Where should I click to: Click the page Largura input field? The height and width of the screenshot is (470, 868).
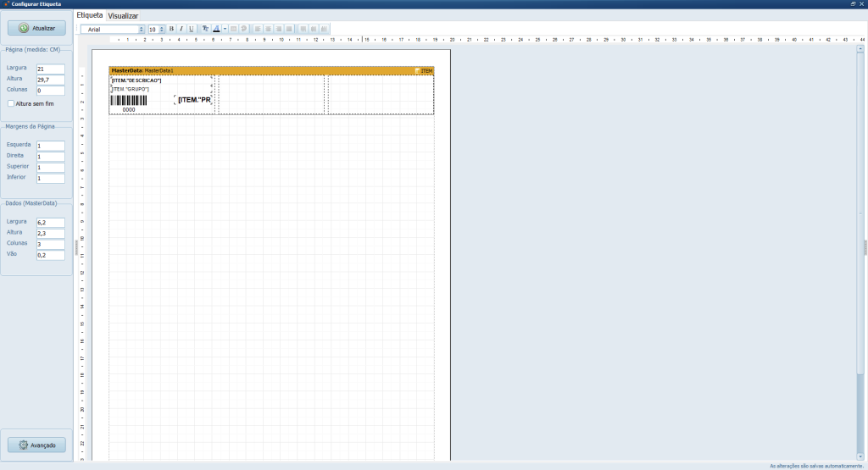point(50,69)
